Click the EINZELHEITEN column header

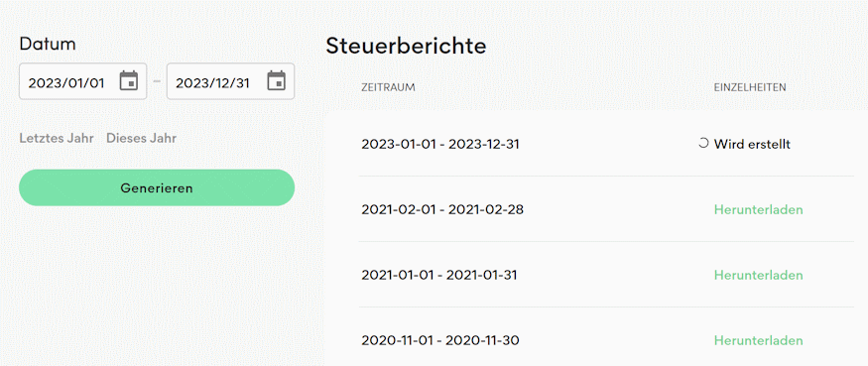point(750,87)
